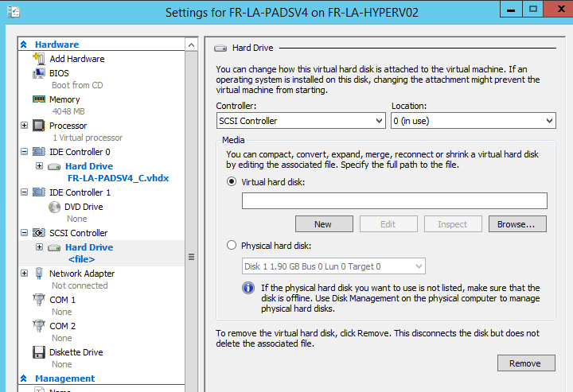Click the SCSI Controller icon
This screenshot has height=392, width=573.
click(38, 233)
